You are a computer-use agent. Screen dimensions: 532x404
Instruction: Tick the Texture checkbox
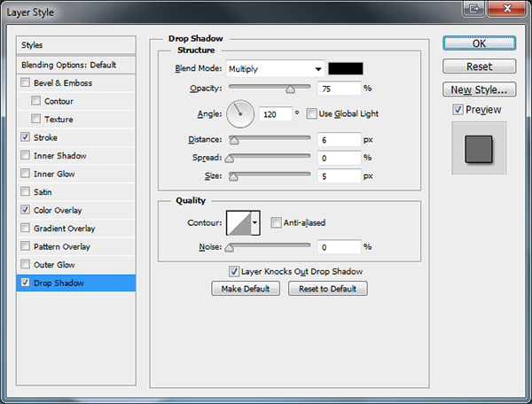coord(35,119)
